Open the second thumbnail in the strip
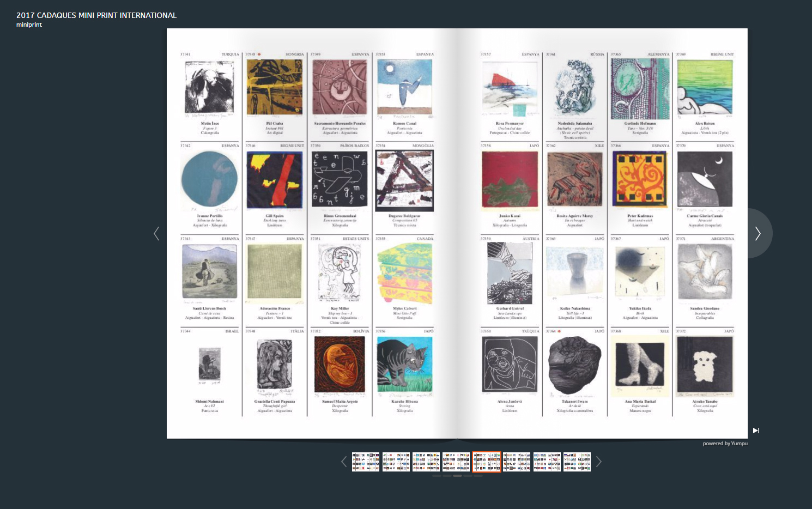 coord(396,462)
